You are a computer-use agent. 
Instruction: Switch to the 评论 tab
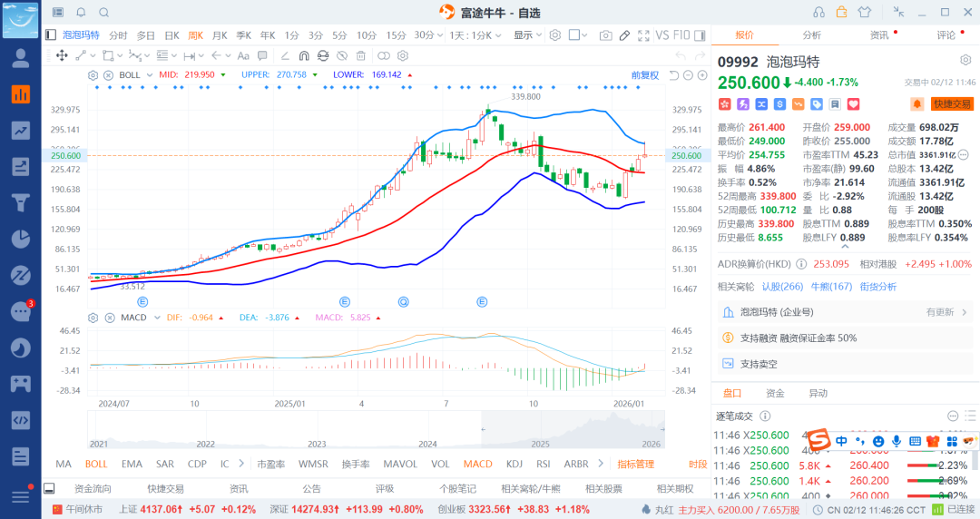pyautogui.click(x=946, y=35)
